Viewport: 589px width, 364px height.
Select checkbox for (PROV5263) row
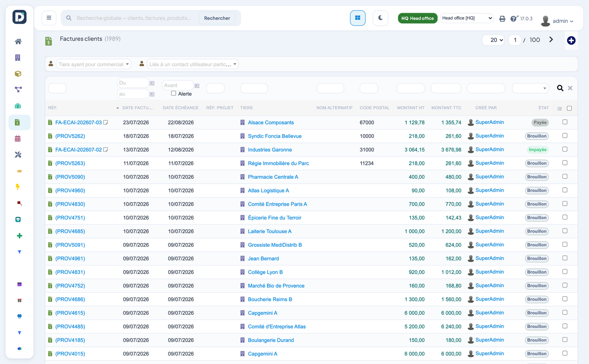(x=565, y=163)
